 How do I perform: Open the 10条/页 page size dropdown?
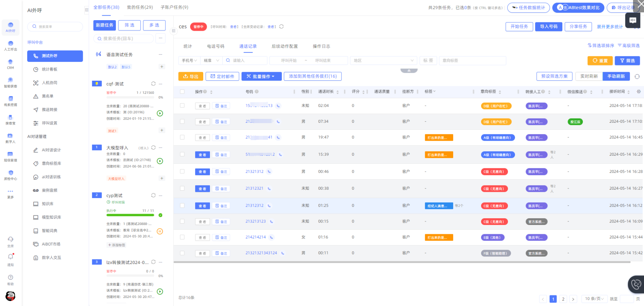coord(594,299)
